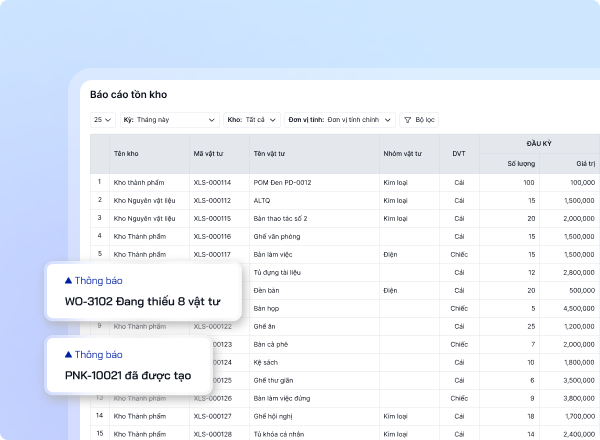Click the ALTO item name
The image size is (600, 440).
pyautogui.click(x=262, y=200)
